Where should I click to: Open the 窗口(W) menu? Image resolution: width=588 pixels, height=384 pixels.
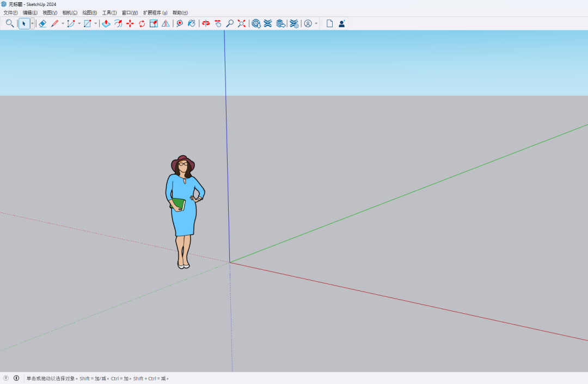[x=130, y=13]
